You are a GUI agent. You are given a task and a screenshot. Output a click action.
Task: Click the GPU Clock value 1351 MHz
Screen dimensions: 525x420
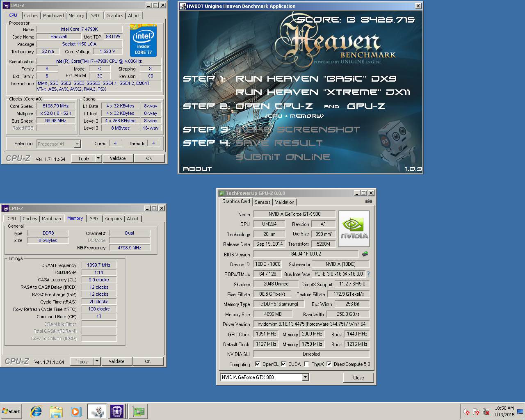pos(266,334)
